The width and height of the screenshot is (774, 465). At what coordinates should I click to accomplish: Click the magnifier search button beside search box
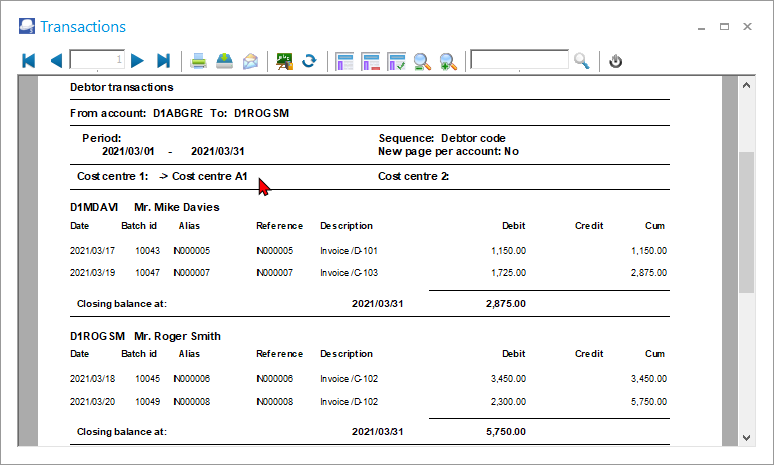pos(582,61)
